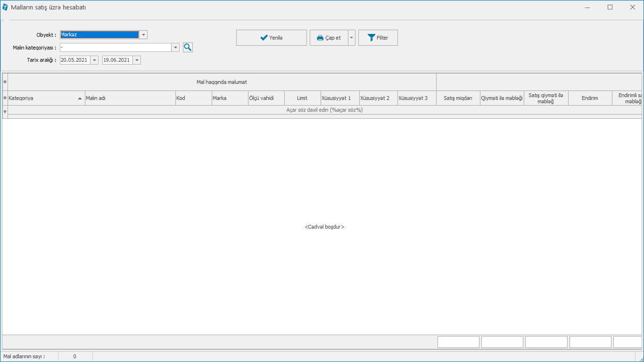The height and width of the screenshot is (362, 644).
Task: Click the asterisk column chooser in header band
Action: [5, 82]
